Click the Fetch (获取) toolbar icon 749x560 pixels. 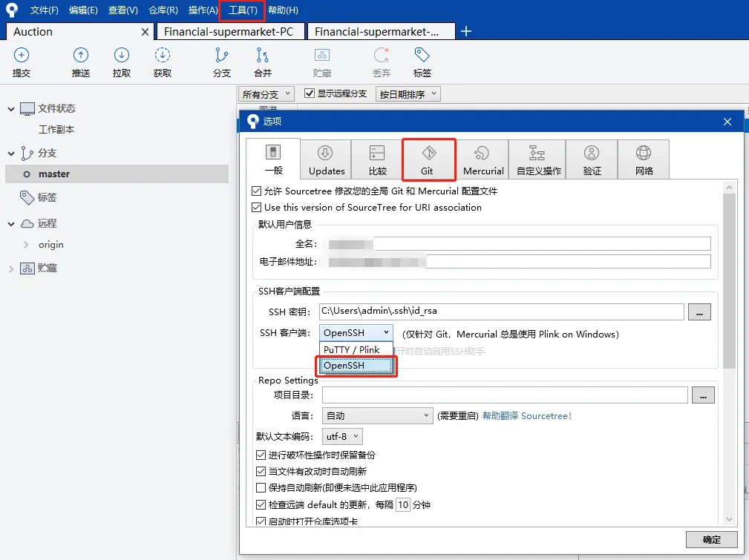coord(163,55)
